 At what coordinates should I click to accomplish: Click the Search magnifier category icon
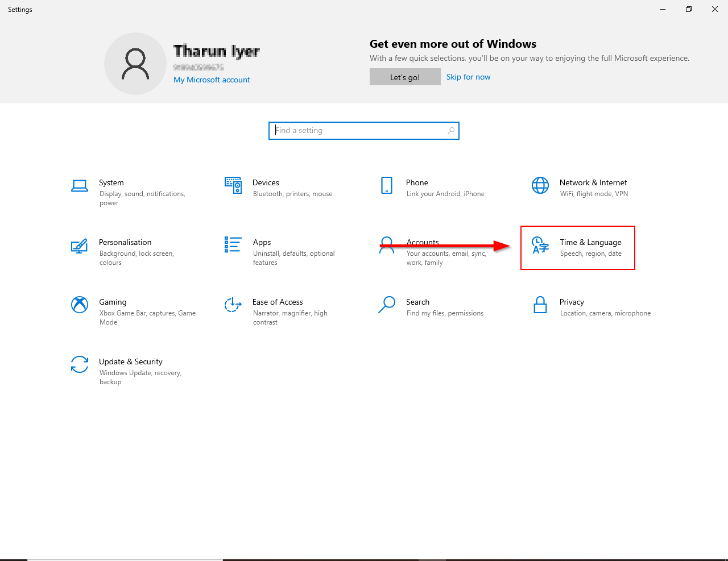[387, 305]
